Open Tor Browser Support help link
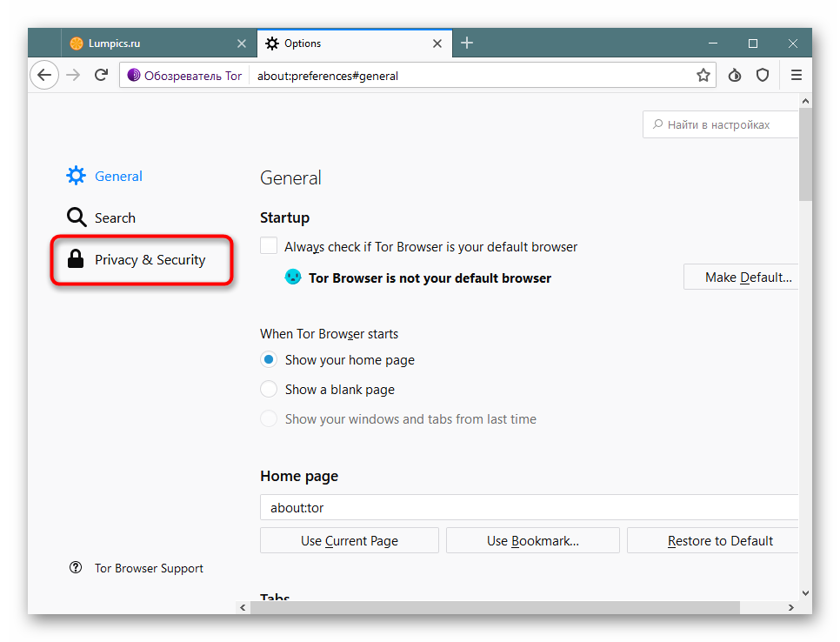 [x=149, y=568]
